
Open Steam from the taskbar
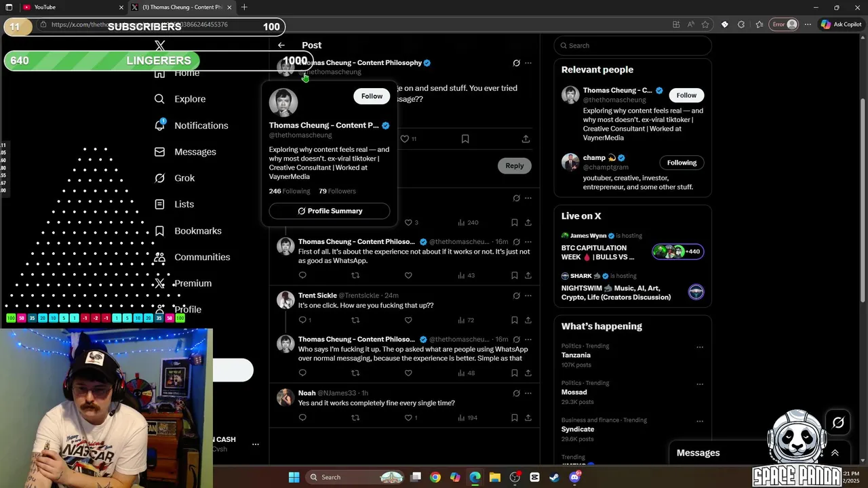[554, 477]
